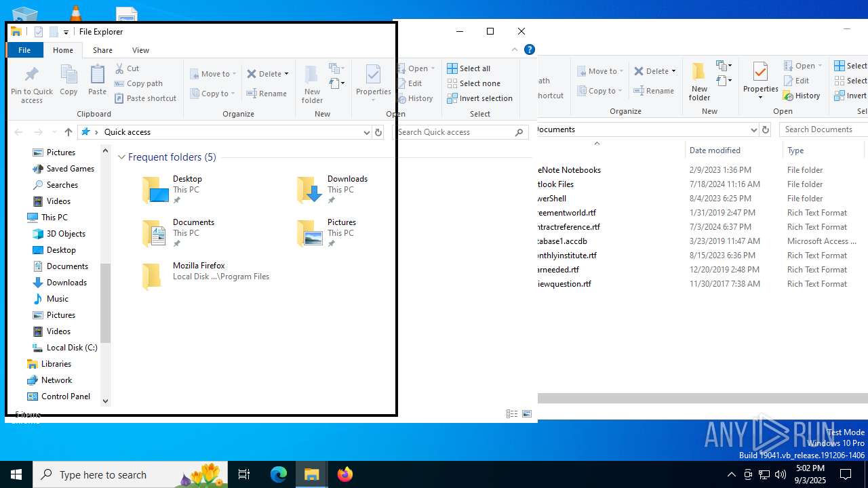Switch to the Share ribbon tab
868x488 pixels.
(102, 50)
